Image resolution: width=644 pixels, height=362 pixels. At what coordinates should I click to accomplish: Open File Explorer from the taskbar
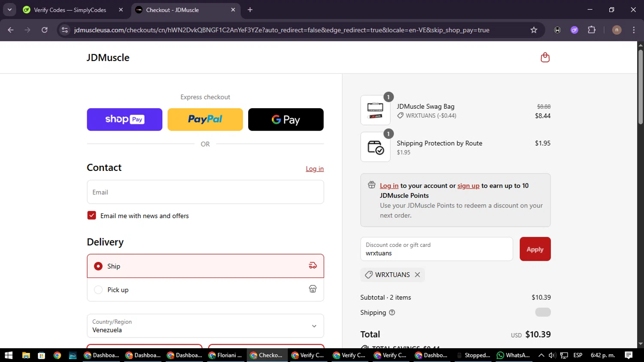tap(26, 355)
